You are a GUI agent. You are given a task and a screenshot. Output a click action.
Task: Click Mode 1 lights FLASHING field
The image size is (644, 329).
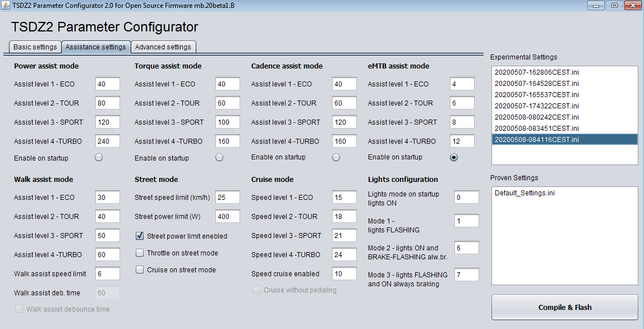tap(467, 221)
